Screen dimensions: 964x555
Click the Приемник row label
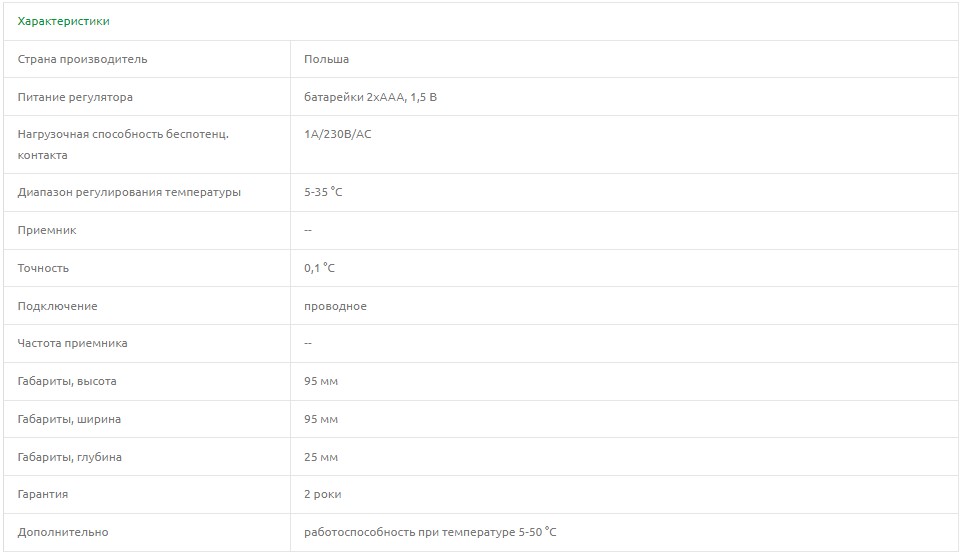(47, 230)
